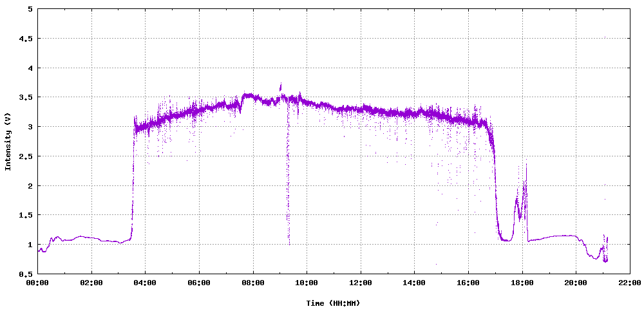Click the 16:00 x-axis tick label
This screenshot has width=644, height=309.
tap(468, 283)
